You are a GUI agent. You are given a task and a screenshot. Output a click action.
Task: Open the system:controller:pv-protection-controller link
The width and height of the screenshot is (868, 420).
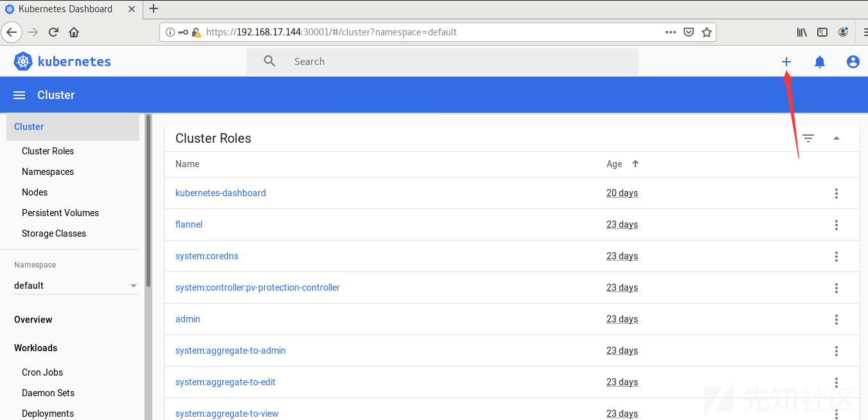click(258, 288)
